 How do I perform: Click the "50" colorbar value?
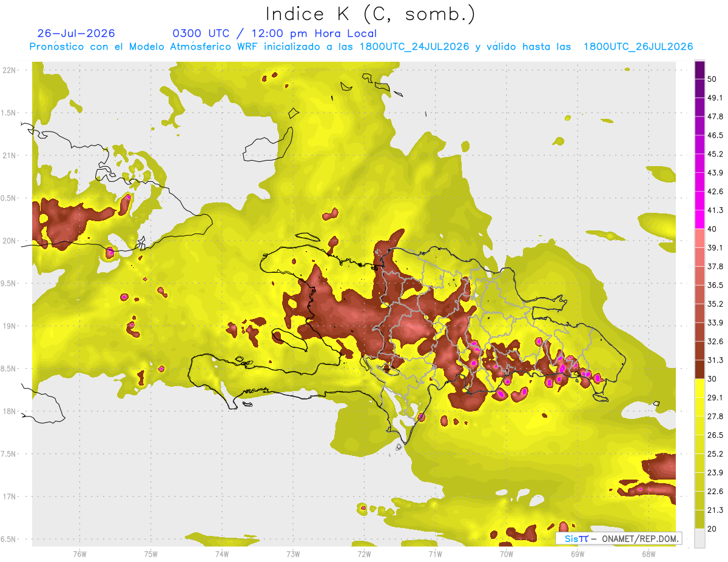(x=713, y=79)
